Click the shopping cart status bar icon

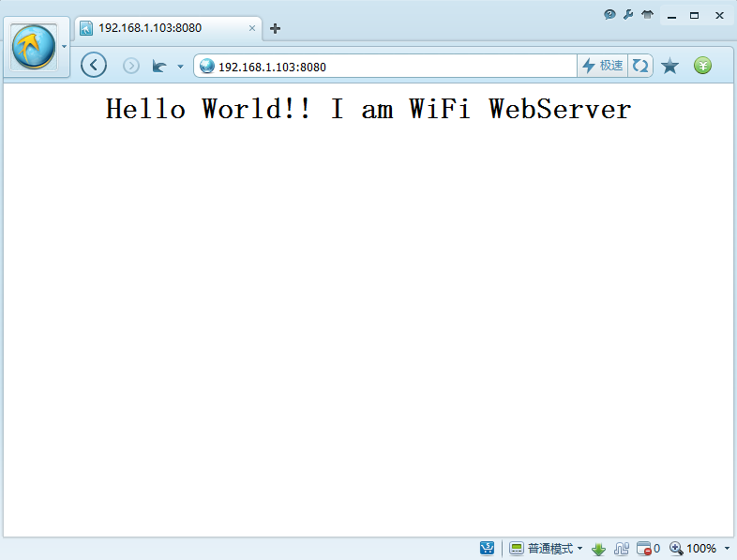pos(487,548)
